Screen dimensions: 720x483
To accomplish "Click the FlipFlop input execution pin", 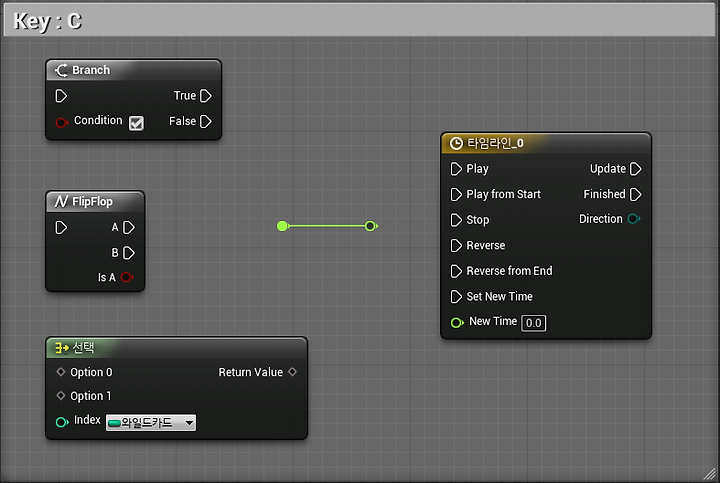I will click(x=61, y=228).
